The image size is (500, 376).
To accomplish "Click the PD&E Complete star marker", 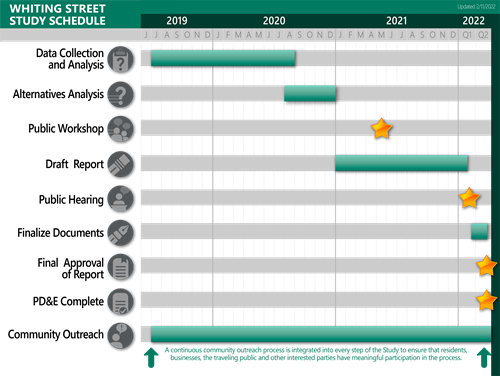I will pyautogui.click(x=487, y=300).
